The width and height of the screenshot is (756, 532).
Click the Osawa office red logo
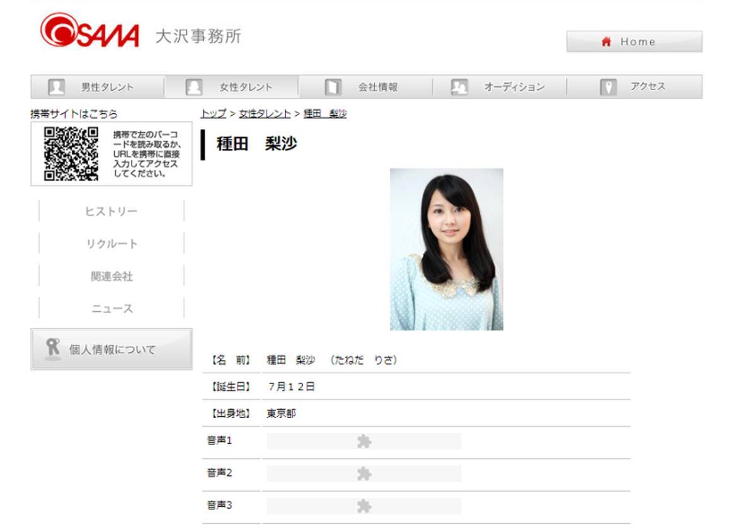(x=89, y=31)
